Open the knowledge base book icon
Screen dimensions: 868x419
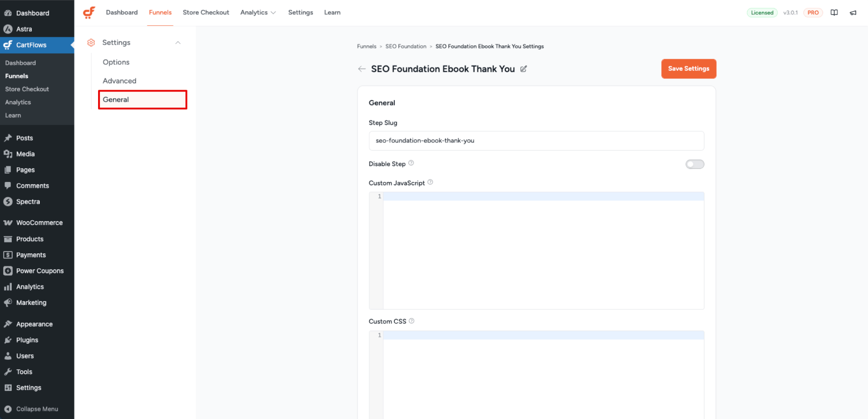(x=834, y=13)
